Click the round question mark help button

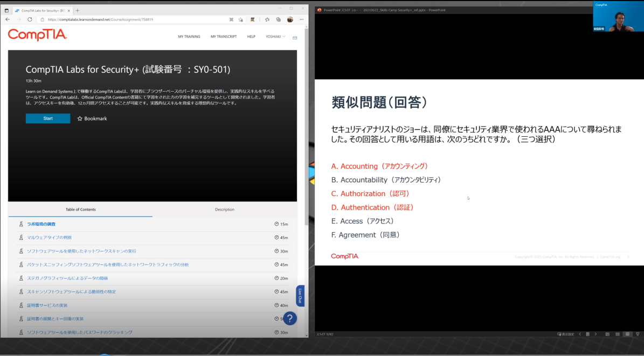click(289, 318)
